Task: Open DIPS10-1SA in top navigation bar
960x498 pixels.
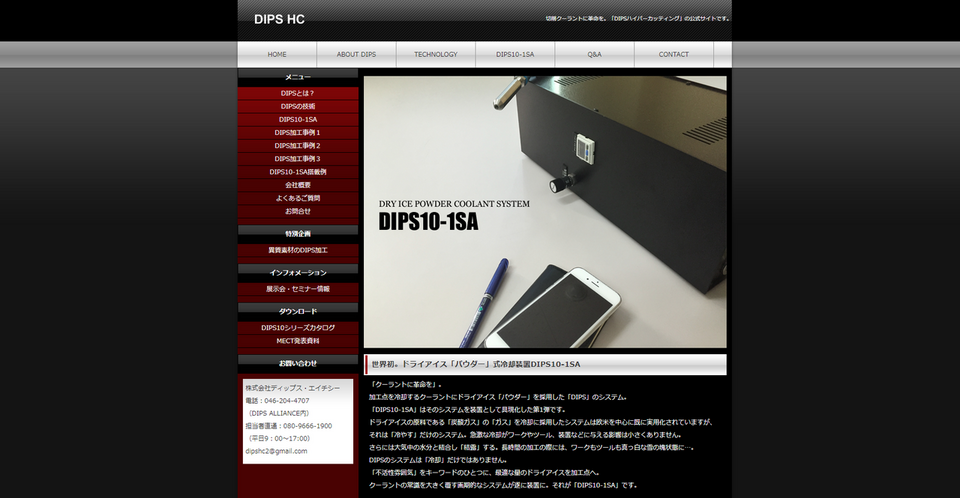Action: (515, 55)
